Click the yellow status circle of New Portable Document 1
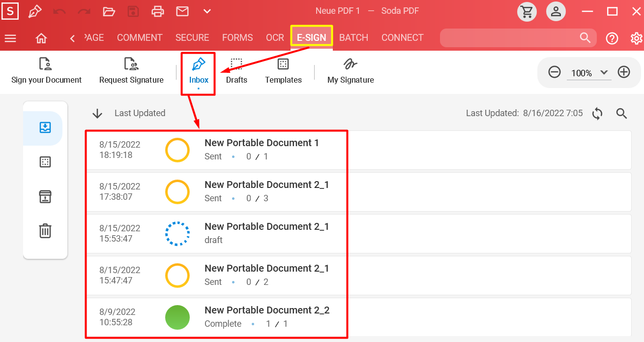Screen dimensions: 644x342 (177, 150)
